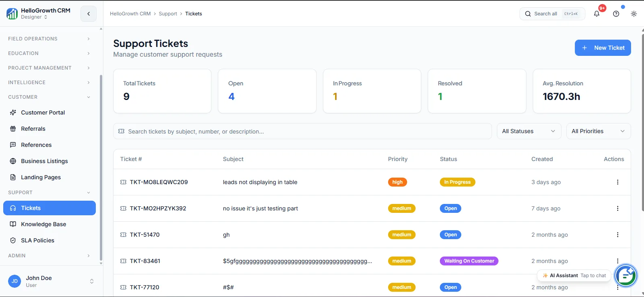Open the All Priorities dropdown
Screen dimensions: 644x297
point(598,131)
